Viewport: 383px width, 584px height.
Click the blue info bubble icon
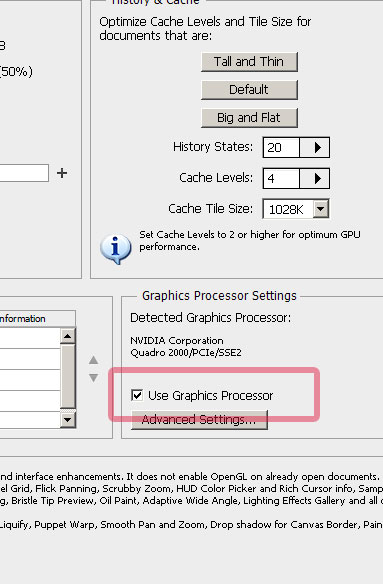click(x=115, y=249)
